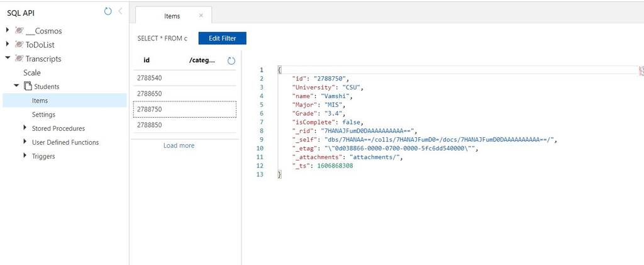Refresh the items list grid
The image size is (644, 265).
[x=231, y=61]
